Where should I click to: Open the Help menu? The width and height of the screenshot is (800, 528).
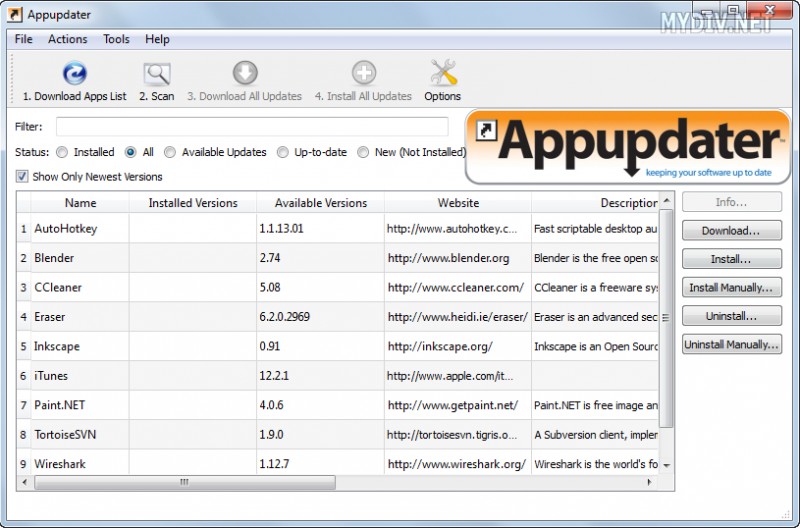pos(157,39)
